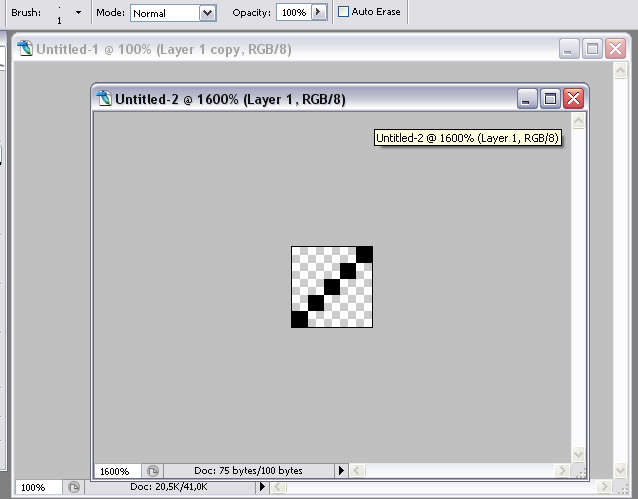The image size is (638, 499).
Task: Click the Opacity 100% input field
Action: [x=294, y=13]
